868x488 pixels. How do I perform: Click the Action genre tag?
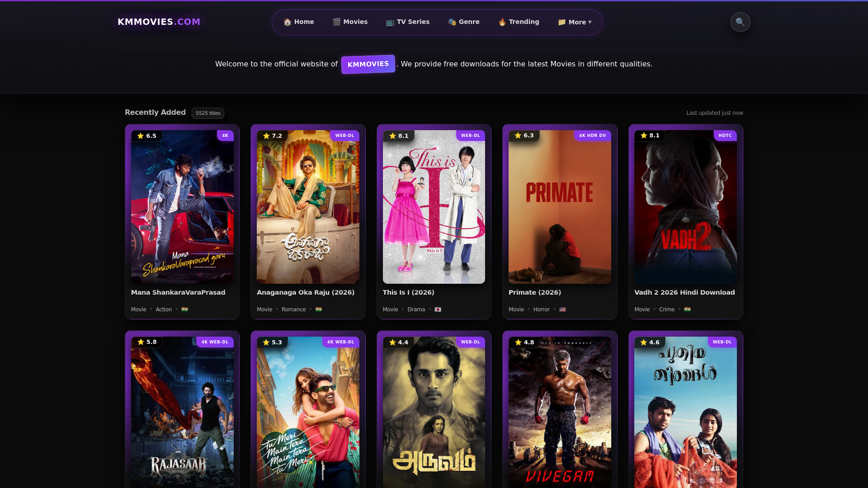164,310
